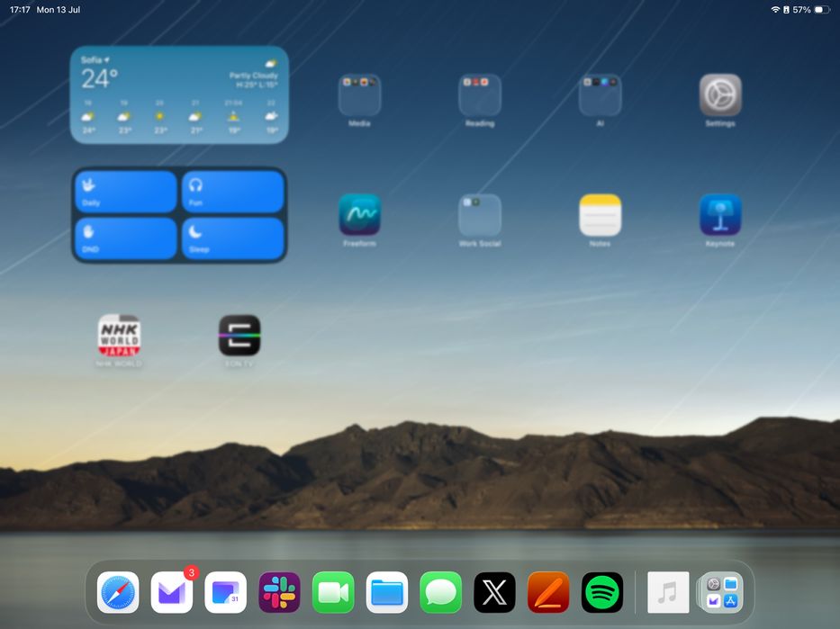Toggle the Daily focus mode
This screenshot has width=840, height=629.
(x=126, y=192)
